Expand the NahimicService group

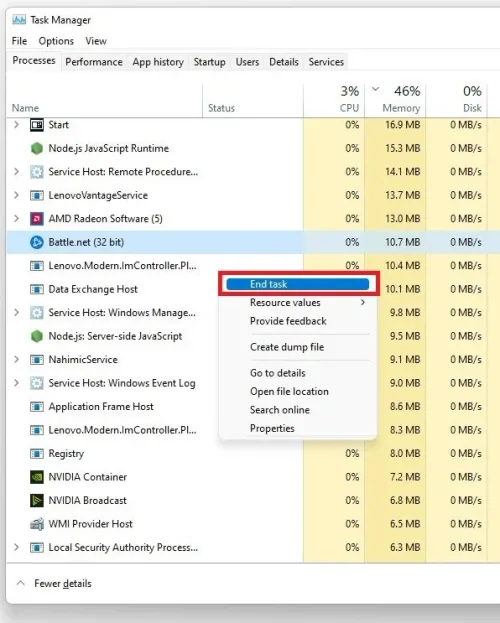[x=16, y=359]
